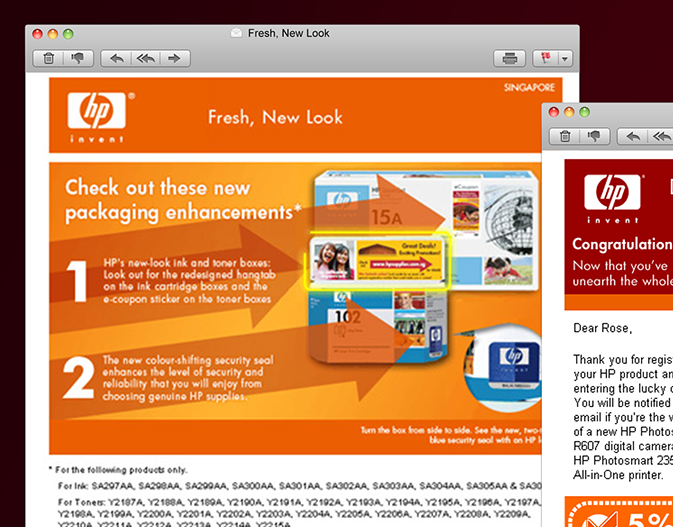
Task: Minimize the Fresh, New Look window
Action: [x=53, y=34]
